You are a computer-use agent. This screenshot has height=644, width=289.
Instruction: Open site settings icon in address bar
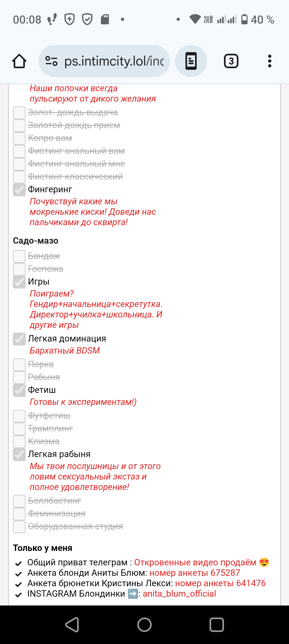[51, 61]
